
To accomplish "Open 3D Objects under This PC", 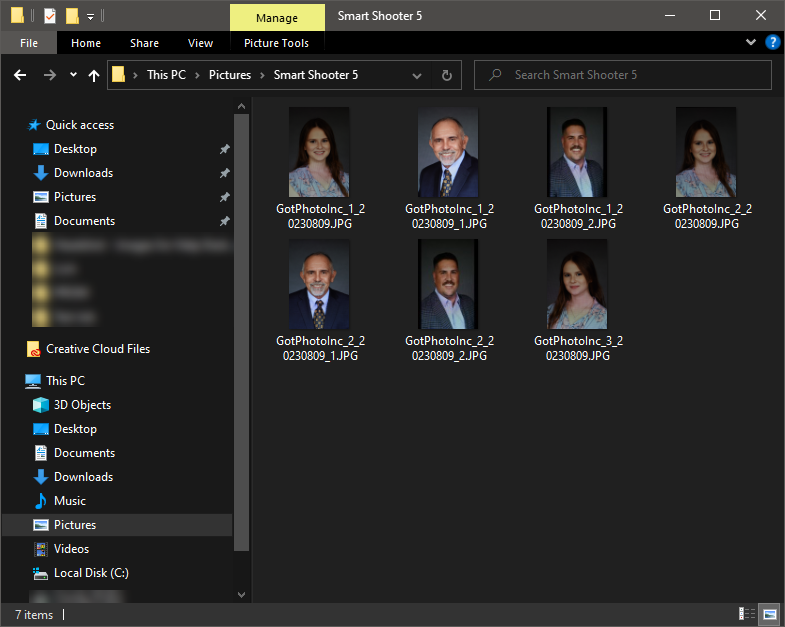I will [82, 405].
